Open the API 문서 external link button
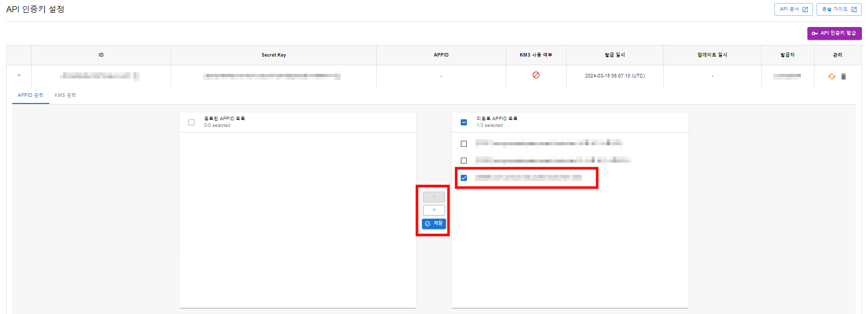 point(793,9)
